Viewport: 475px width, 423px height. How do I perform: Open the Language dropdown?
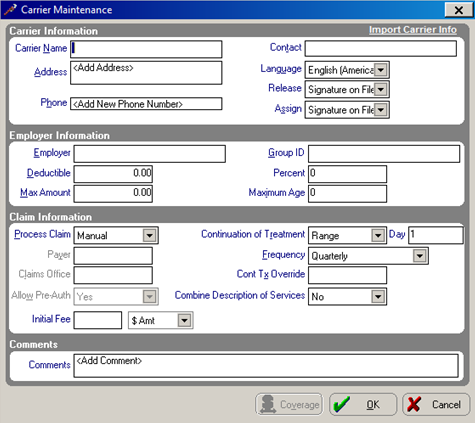click(381, 70)
